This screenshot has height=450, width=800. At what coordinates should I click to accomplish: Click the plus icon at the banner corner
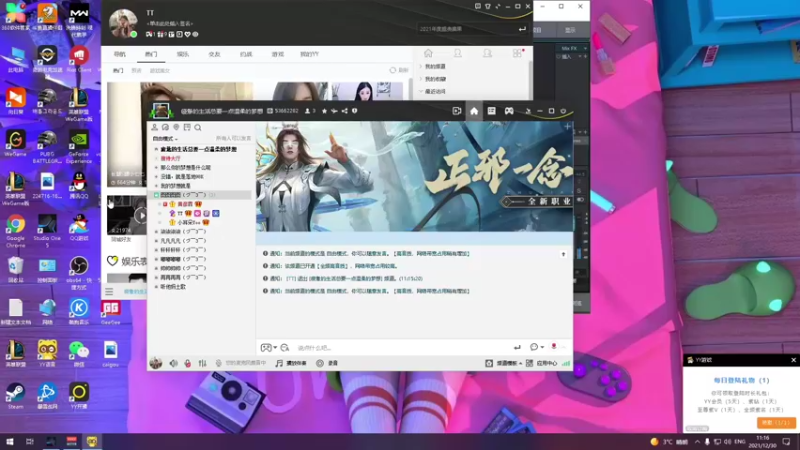(567, 127)
